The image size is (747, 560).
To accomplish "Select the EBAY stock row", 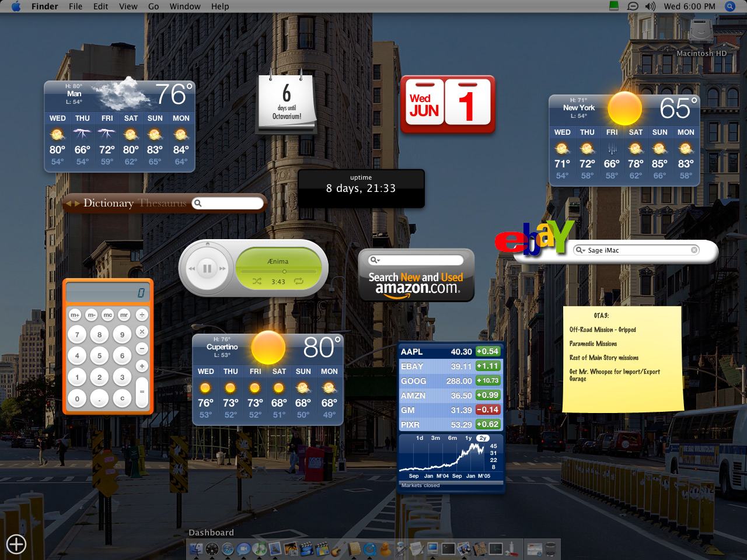I will (450, 366).
